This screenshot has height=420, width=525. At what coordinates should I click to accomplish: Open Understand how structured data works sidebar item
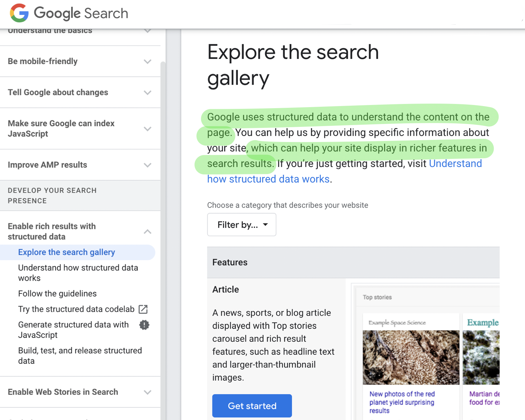[x=78, y=273]
